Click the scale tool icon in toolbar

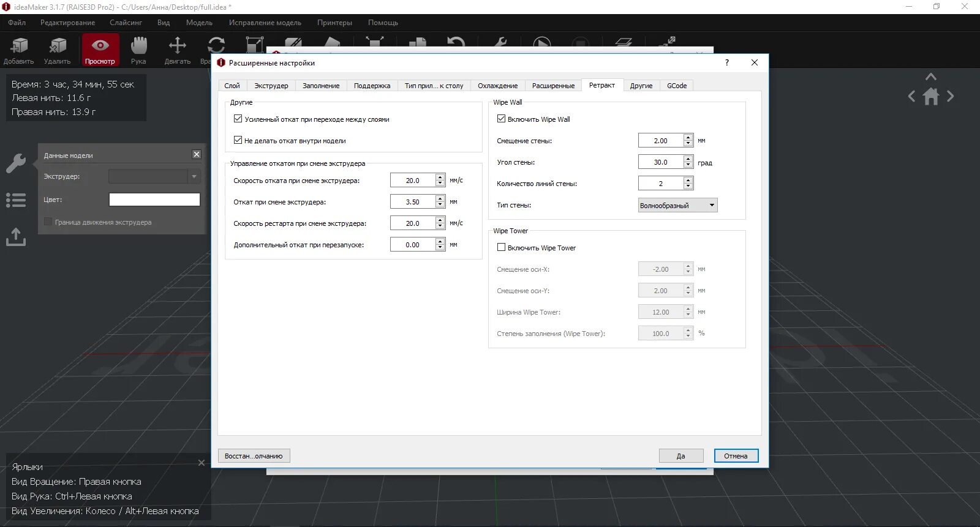[x=255, y=45]
